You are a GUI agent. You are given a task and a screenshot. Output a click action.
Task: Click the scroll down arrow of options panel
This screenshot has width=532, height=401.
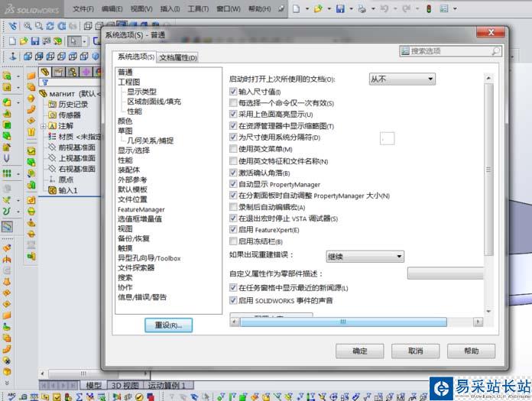click(488, 311)
